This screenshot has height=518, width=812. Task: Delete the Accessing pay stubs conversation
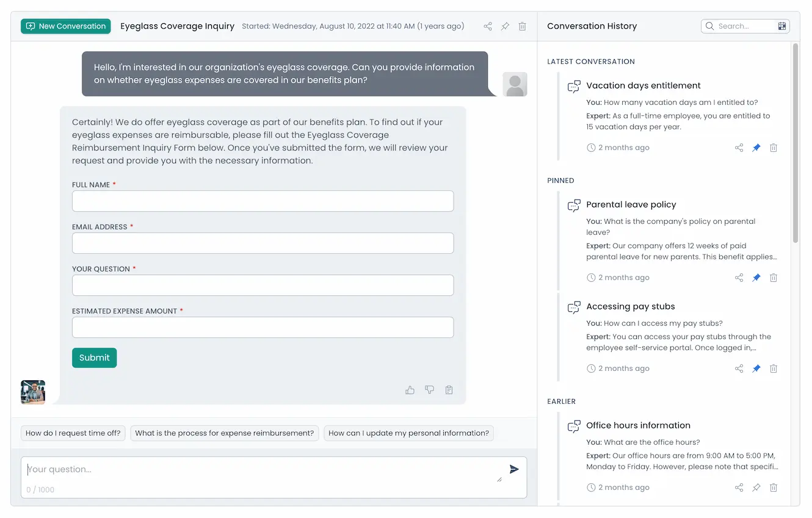click(774, 368)
